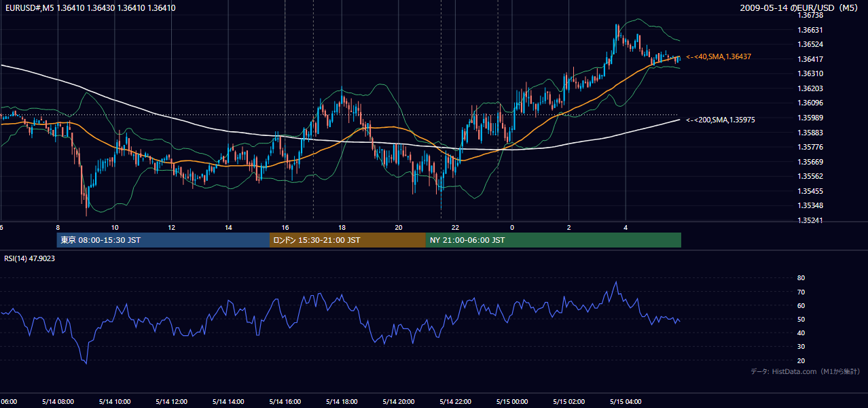Select the NY 21:00-06:00 JST session bar
Viewport: 868px width, 408px height.
coord(554,240)
